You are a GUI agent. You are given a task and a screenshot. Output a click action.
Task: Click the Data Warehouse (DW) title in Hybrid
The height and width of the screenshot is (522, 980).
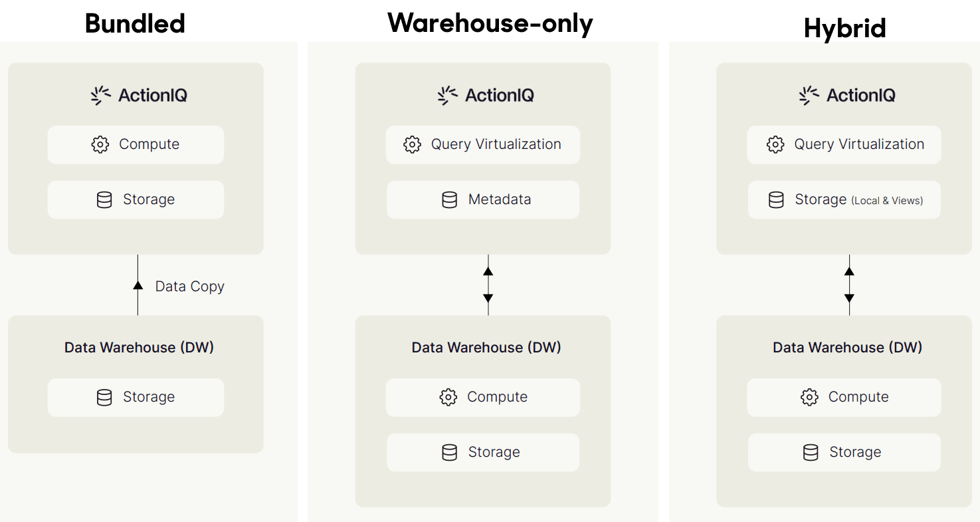tap(847, 347)
